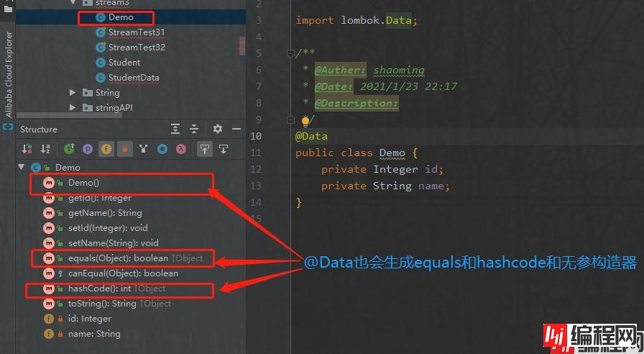
Task: Click Collapse All icon in Structure header
Action: click(193, 129)
